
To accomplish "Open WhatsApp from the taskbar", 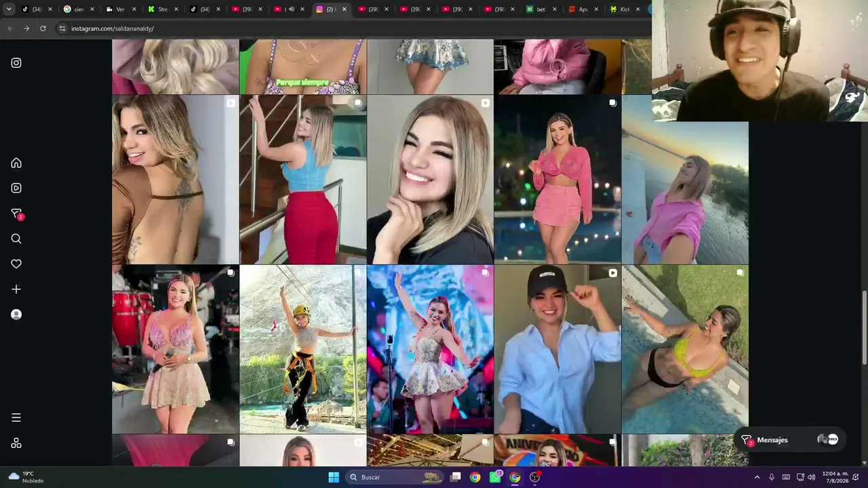I will coord(495,477).
